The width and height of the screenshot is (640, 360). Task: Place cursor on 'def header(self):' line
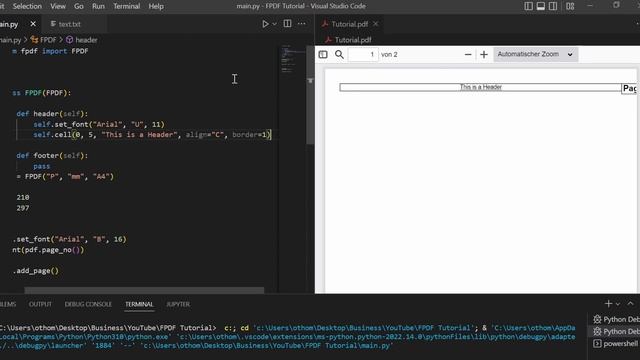(52, 114)
